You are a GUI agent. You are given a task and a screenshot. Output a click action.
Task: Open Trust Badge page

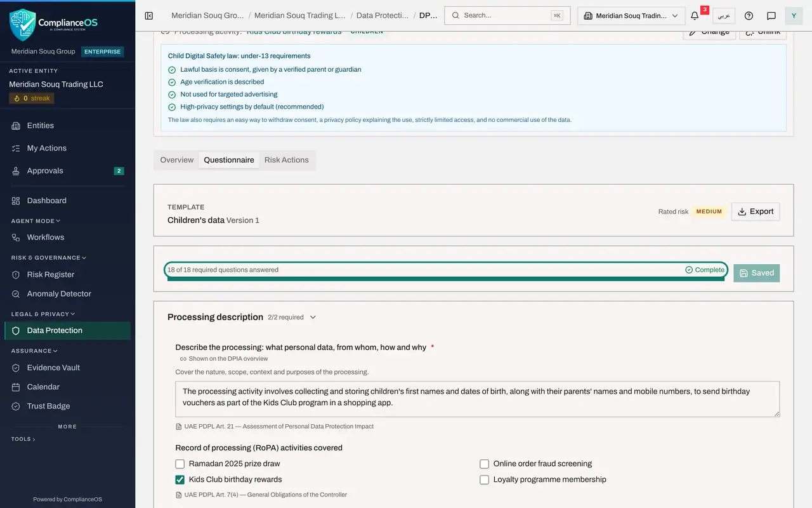[67, 406]
